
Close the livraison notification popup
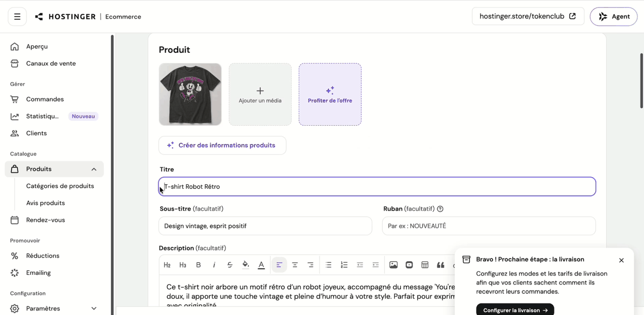621,260
